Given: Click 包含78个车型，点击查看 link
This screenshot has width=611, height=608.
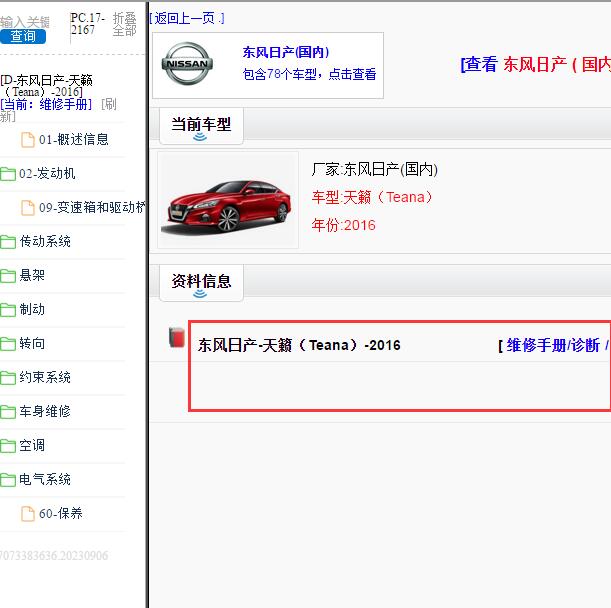Looking at the screenshot, I should [309, 74].
